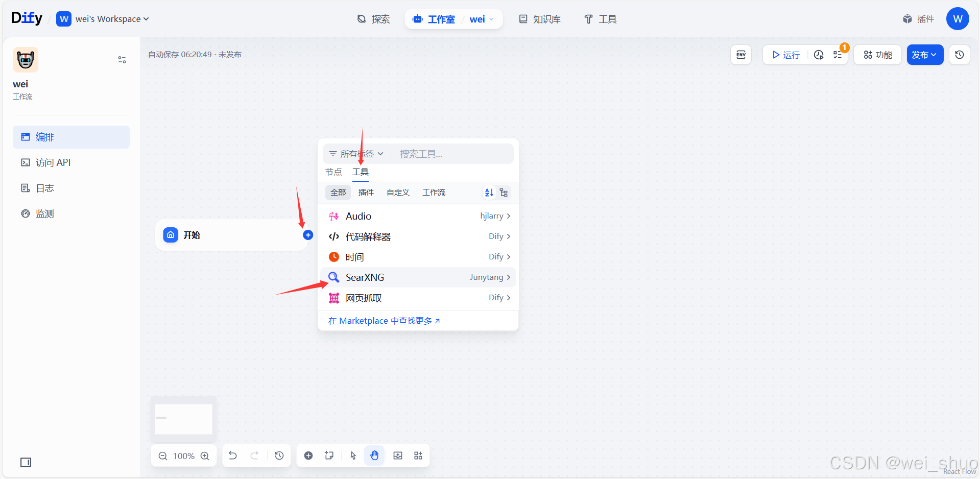Enable the 工作流 tools filter

pos(434,192)
